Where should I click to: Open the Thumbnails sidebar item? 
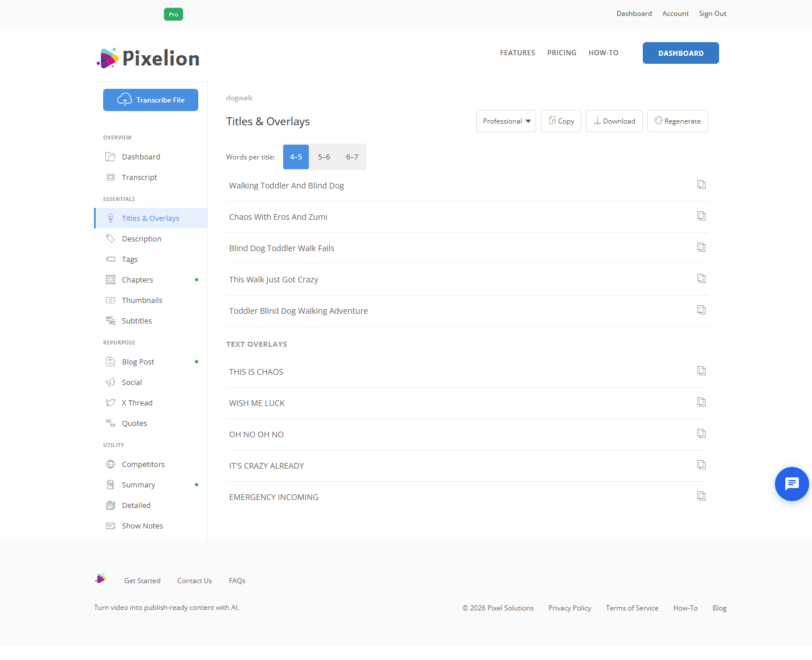point(151,300)
